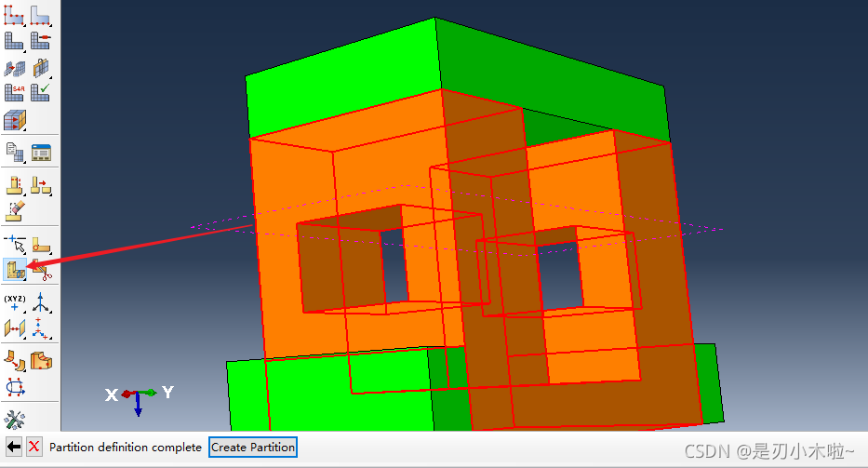868x468 pixels.
Task: Choose the Mesh Region tool
Action: (x=40, y=41)
